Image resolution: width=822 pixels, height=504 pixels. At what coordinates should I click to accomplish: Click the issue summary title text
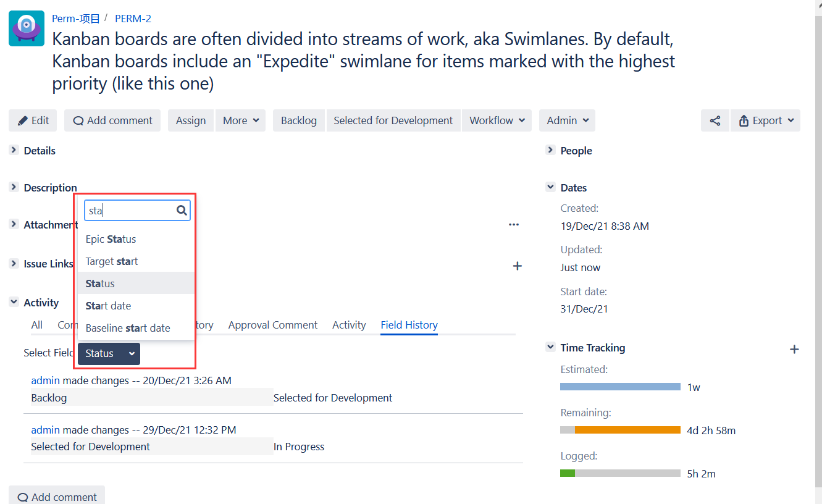(364, 61)
